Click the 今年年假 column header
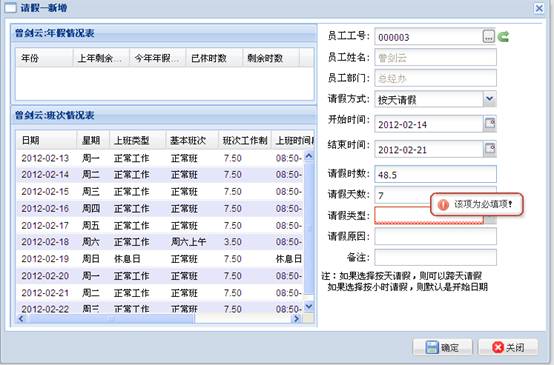The image size is (554, 365). point(158,58)
